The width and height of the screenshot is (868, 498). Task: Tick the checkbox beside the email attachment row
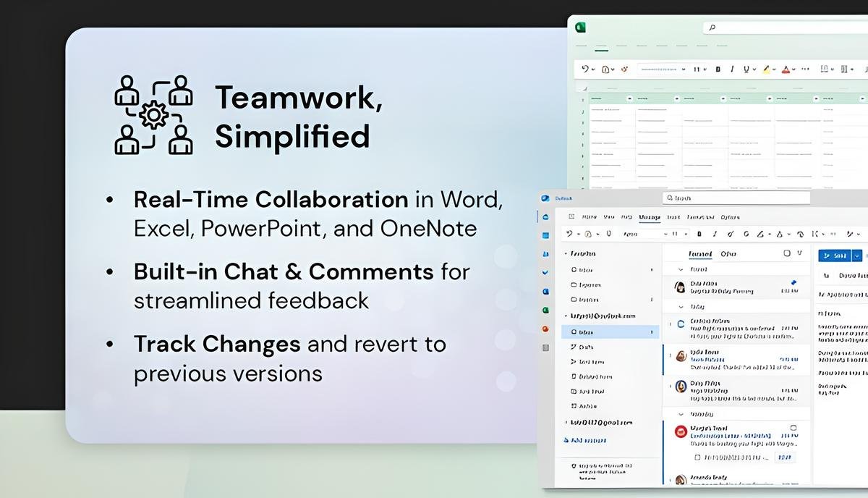point(697,457)
